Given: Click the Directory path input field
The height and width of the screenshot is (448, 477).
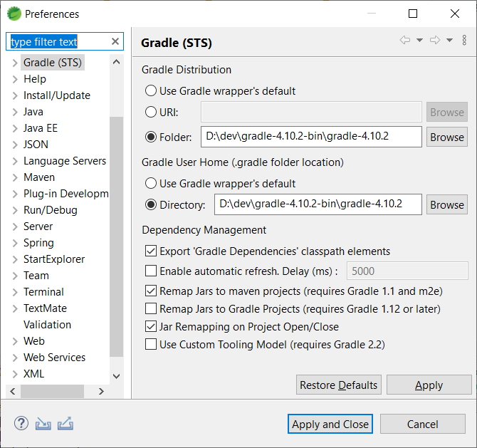Looking at the screenshot, I should (x=318, y=204).
